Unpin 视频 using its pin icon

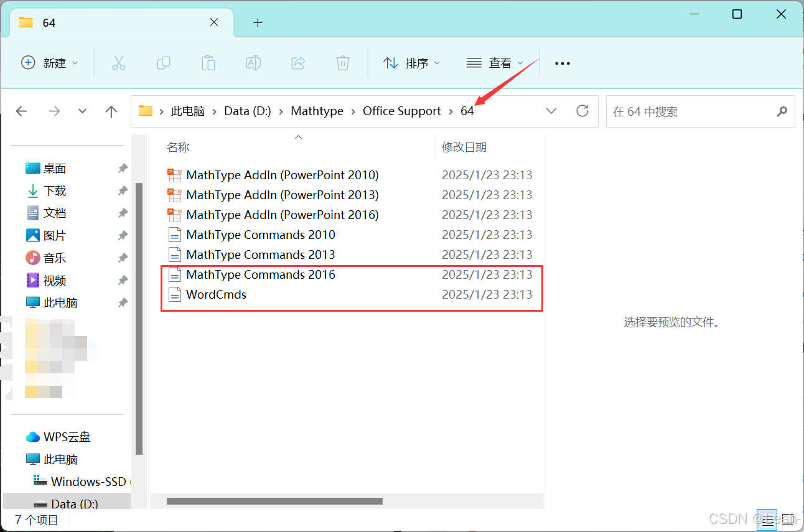[123, 281]
